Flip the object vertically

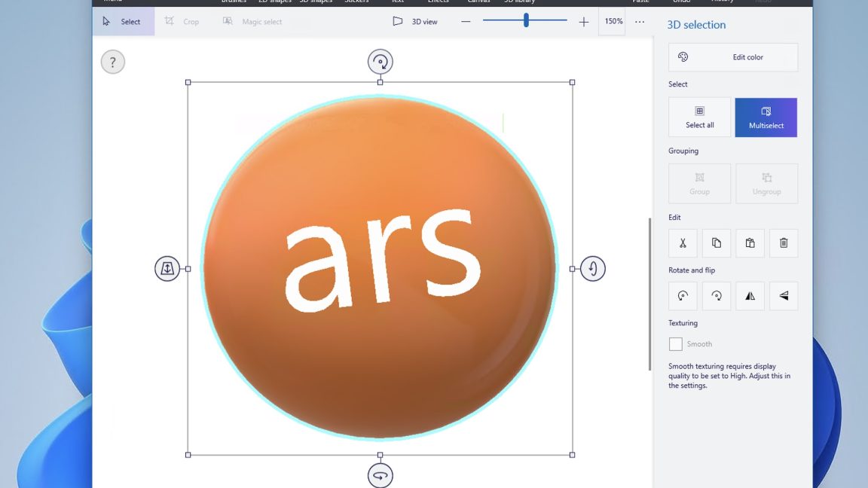(784, 296)
